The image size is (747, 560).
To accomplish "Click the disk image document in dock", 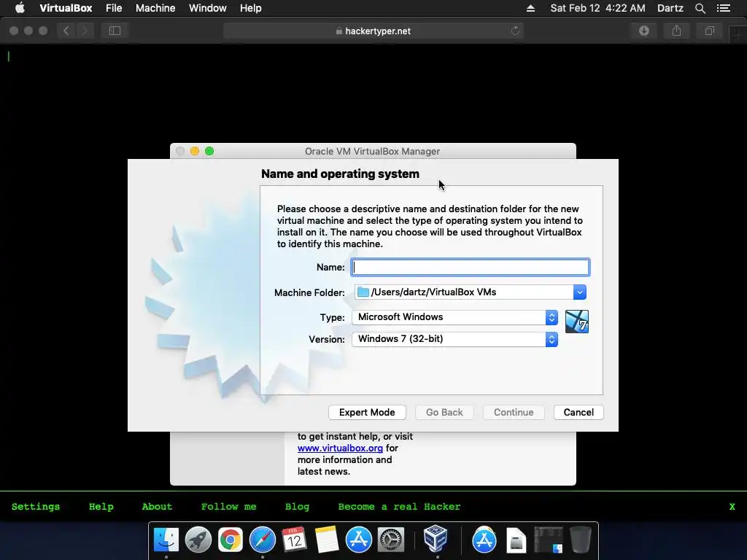I will point(516,540).
